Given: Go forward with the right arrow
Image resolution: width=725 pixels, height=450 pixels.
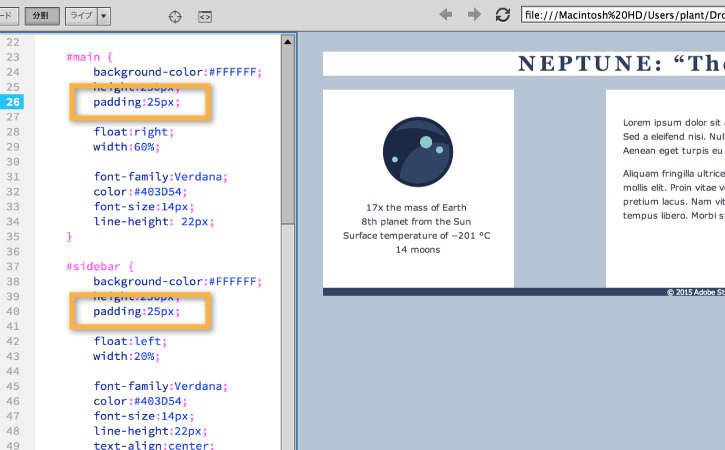Looking at the screenshot, I should (x=474, y=15).
